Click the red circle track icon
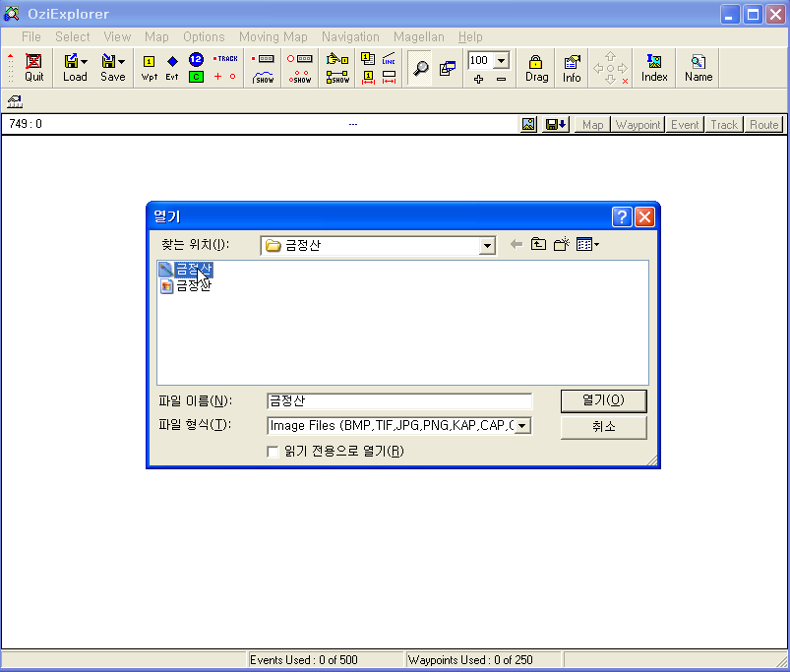The image size is (790, 672). click(x=233, y=77)
